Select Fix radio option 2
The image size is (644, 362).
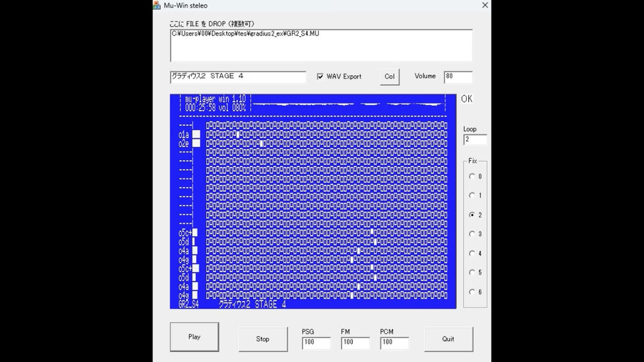click(x=472, y=215)
